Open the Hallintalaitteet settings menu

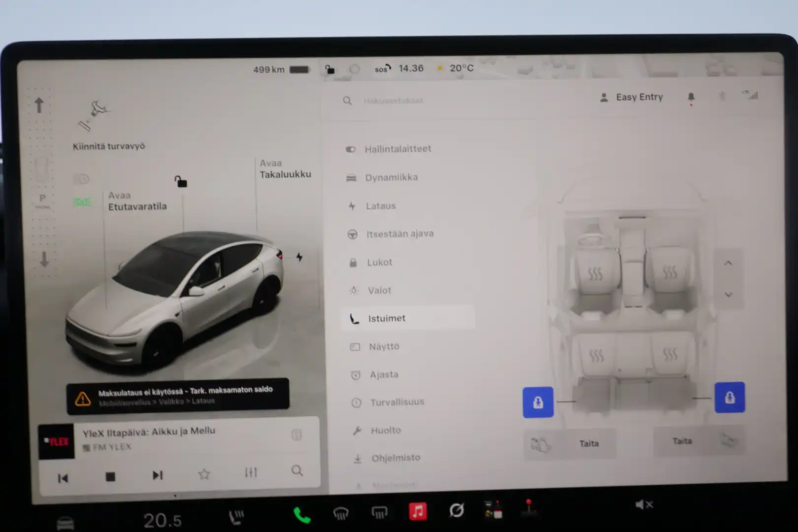[x=389, y=149]
